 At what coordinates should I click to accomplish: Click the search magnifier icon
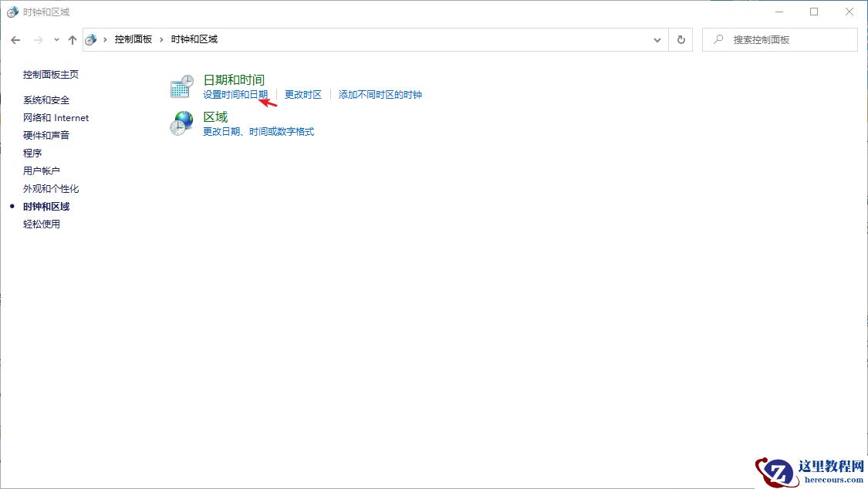[x=718, y=39]
